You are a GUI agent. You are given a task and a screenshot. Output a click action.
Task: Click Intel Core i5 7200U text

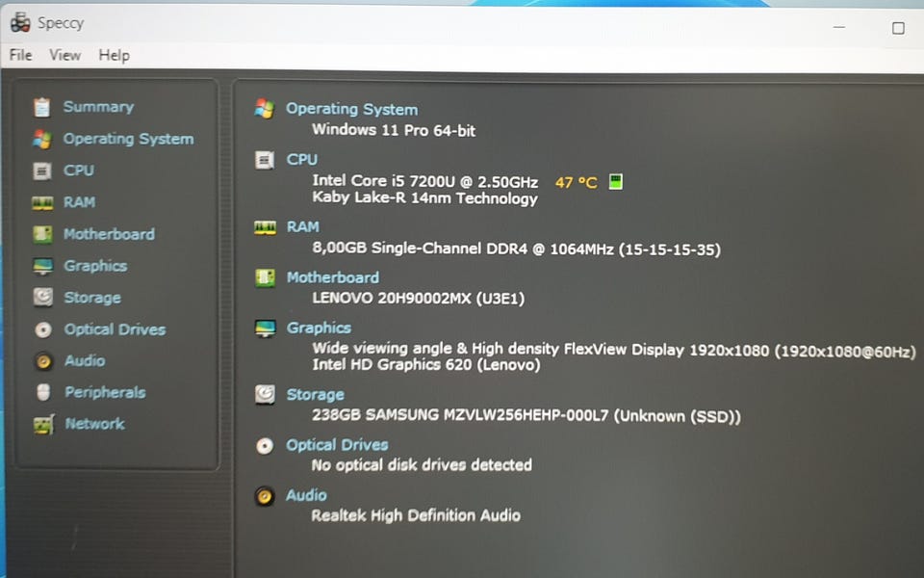click(424, 181)
